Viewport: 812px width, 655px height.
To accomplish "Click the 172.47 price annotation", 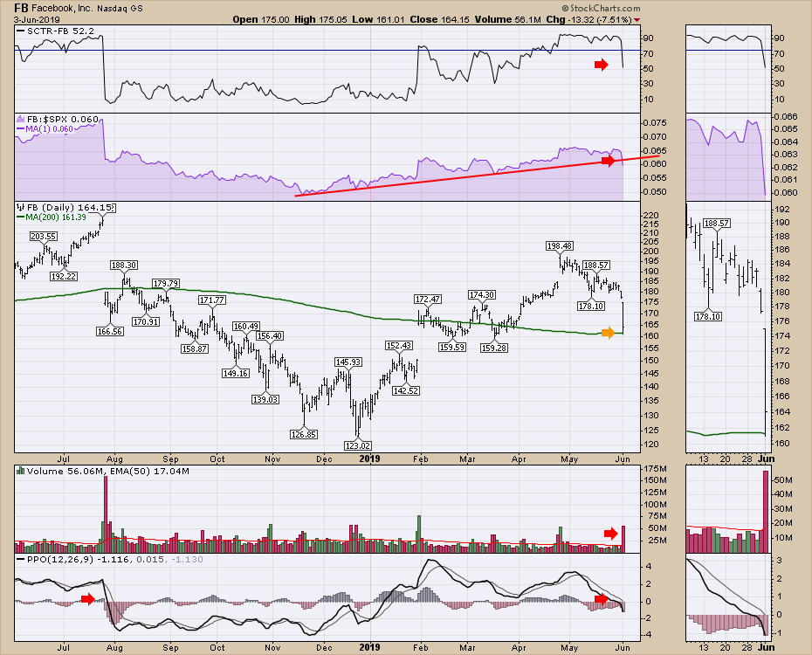I will pos(428,300).
